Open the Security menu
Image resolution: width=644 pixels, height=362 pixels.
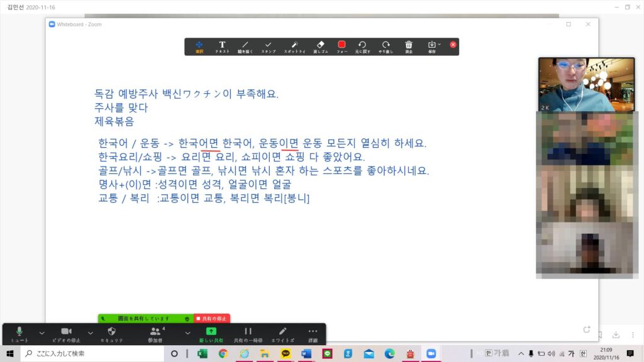point(111,334)
